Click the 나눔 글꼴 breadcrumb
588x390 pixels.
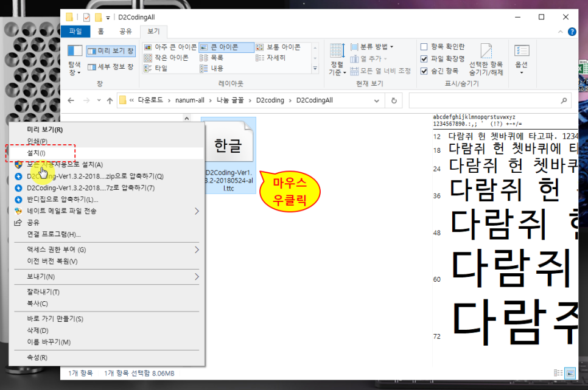point(230,100)
